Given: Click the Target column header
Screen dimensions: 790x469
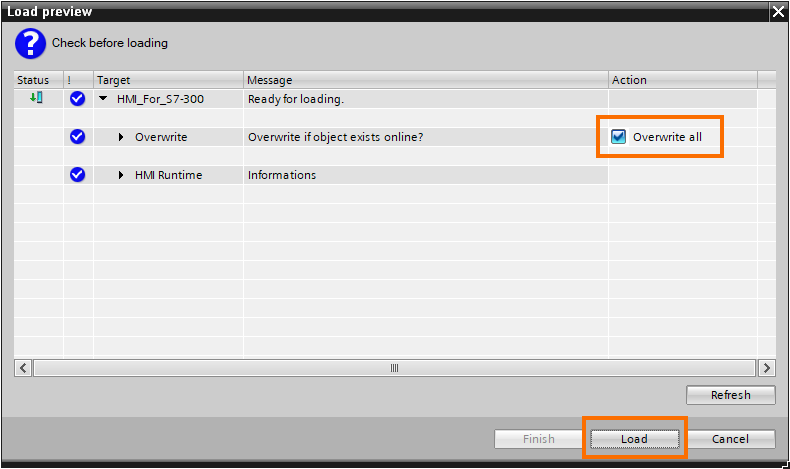Looking at the screenshot, I should pos(114,80).
